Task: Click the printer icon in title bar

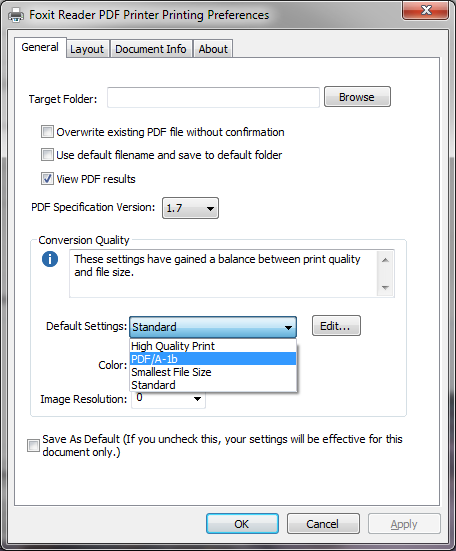Action: (x=16, y=15)
